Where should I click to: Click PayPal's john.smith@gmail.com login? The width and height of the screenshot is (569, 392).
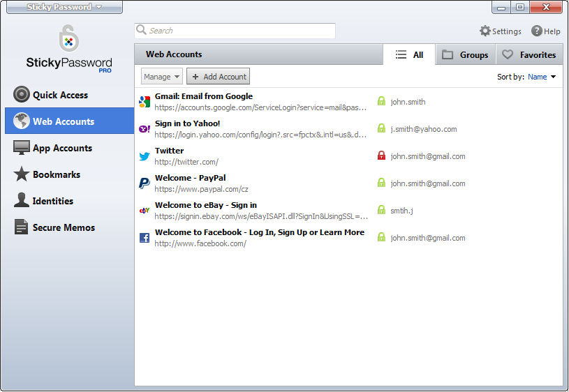(428, 183)
